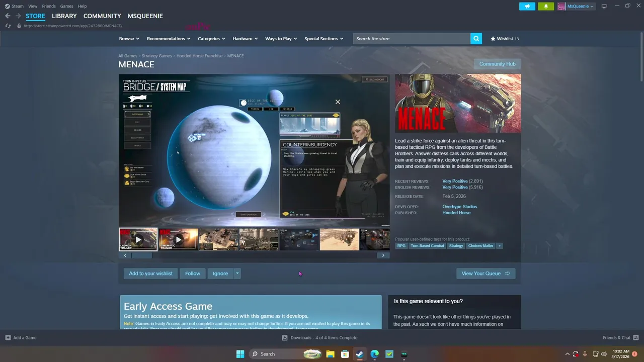Open Hooded Horse publisher link
Screen dimensions: 644x362
point(456,213)
